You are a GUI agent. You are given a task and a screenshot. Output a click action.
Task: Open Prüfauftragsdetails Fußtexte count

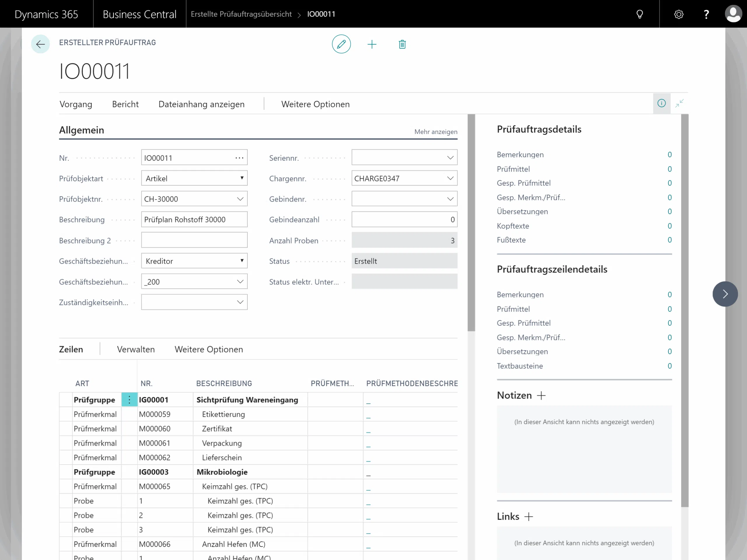pyautogui.click(x=669, y=240)
